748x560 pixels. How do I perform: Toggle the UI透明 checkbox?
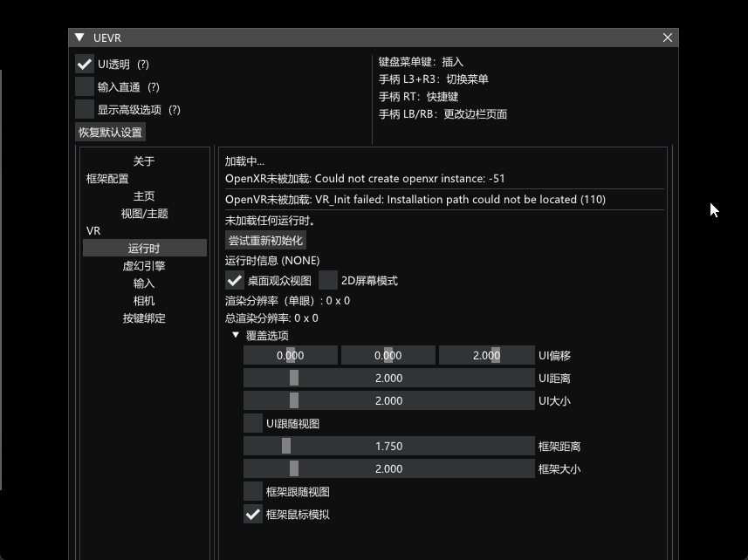(85, 65)
